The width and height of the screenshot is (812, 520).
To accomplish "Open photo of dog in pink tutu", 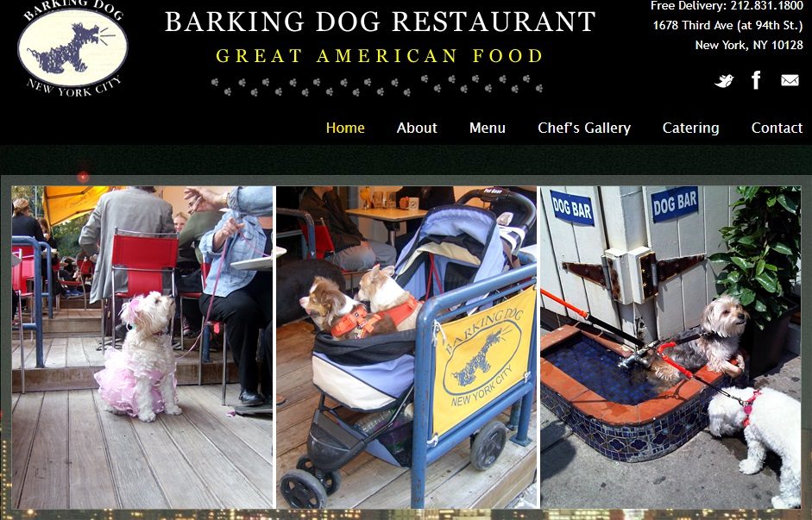I will [142, 347].
